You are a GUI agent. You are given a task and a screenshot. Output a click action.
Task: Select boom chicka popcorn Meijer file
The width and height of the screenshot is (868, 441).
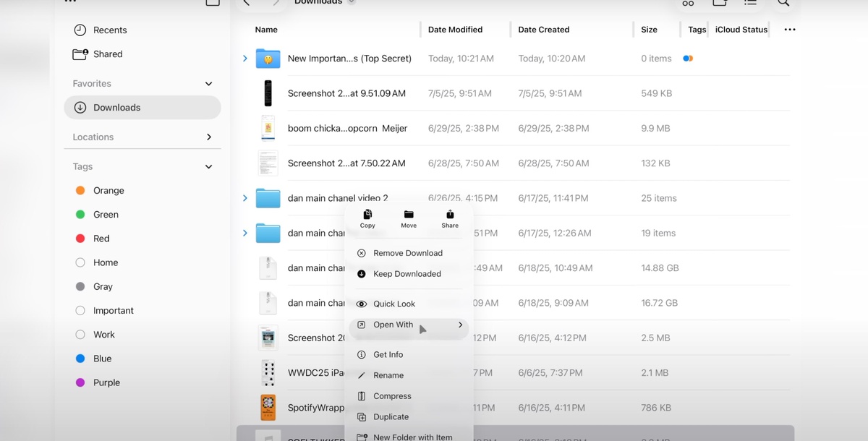[x=347, y=129]
